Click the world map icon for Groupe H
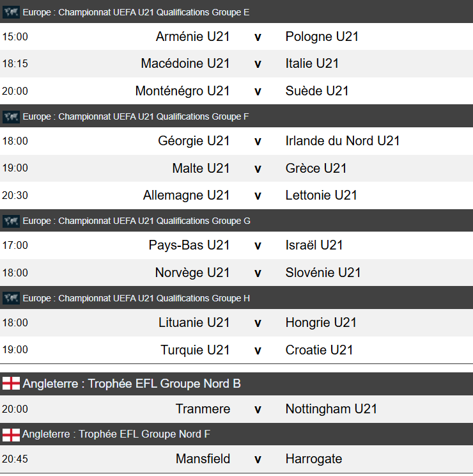Viewport: 473px width, 476px height. (x=12, y=298)
